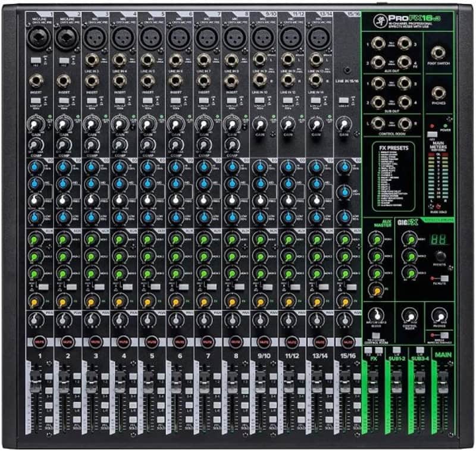The image size is (476, 451).
Task: Mute channel 11/12
Action: click(x=292, y=342)
